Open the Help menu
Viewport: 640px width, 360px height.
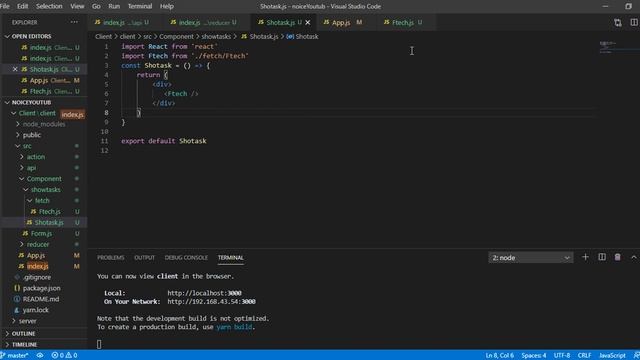pyautogui.click(x=167, y=6)
